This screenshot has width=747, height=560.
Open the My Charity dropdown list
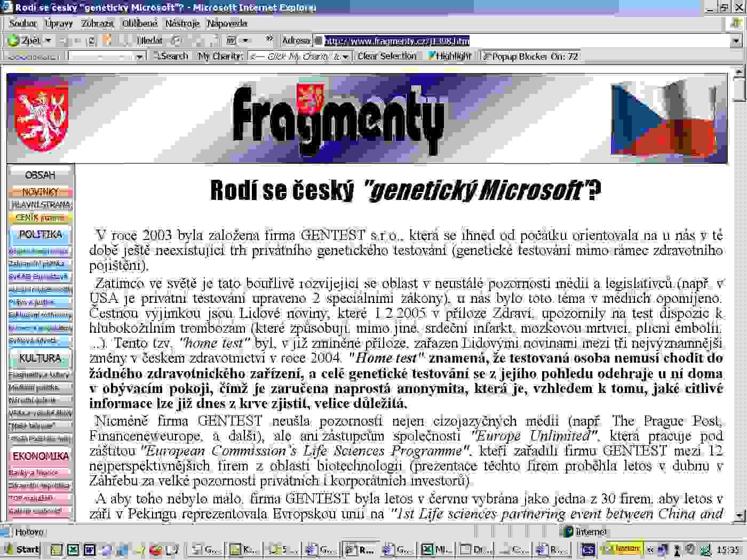(345, 57)
